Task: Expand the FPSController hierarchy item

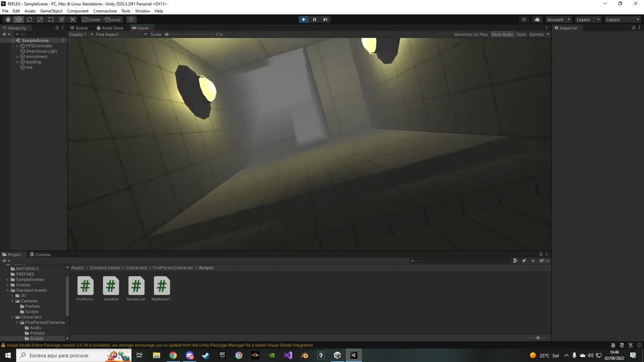Action: pos(18,46)
